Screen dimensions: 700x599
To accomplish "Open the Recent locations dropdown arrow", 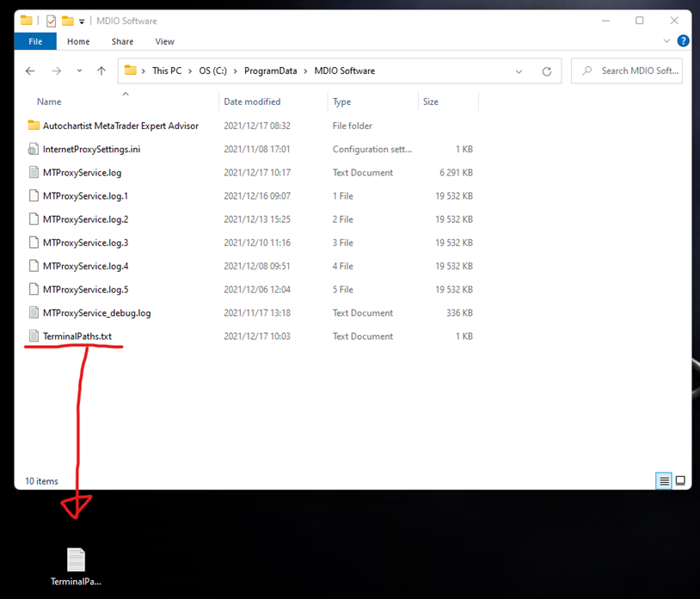I will tap(79, 71).
